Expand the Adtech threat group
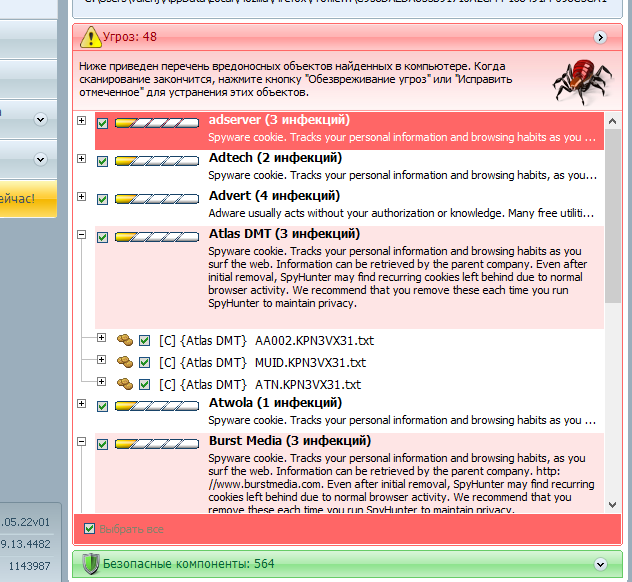The height and width of the screenshot is (582, 632). (x=81, y=158)
